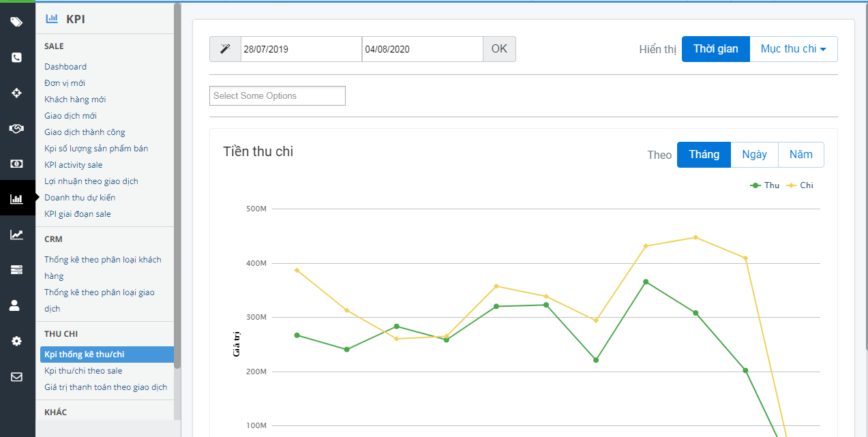Open Khách hàng mới report
This screenshot has height=437, width=868.
(75, 100)
